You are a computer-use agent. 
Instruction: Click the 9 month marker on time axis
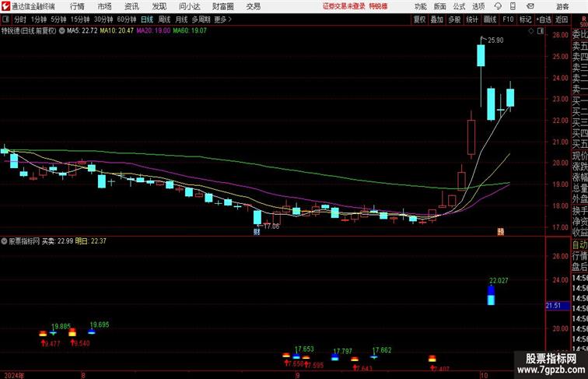297,375
